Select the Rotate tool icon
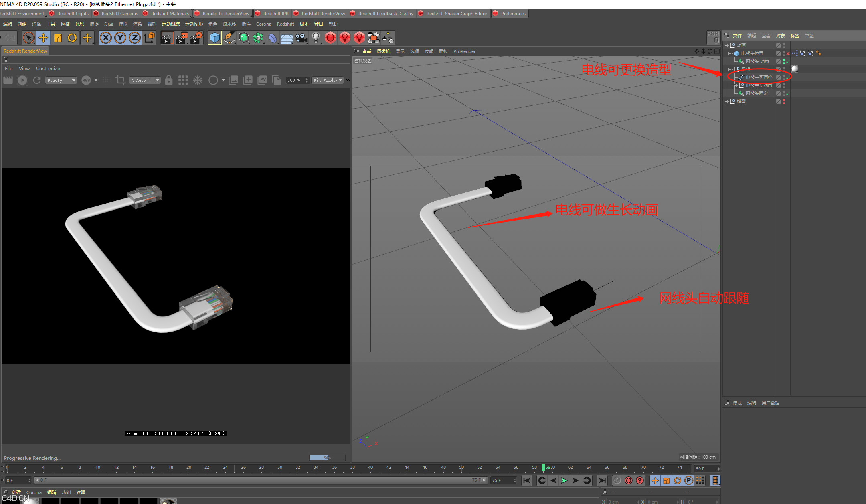This screenshot has height=504, width=866. point(72,38)
